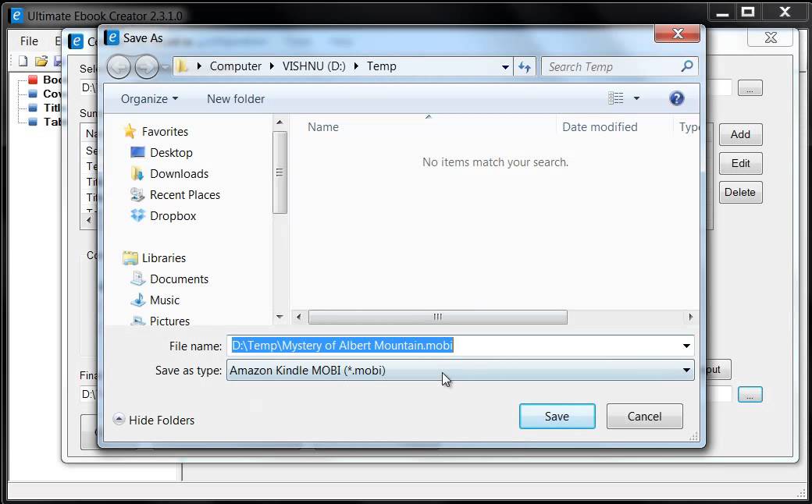Click the navigation pane scroll down arrow
Viewport: 812px width, 504px height.
pos(280,317)
